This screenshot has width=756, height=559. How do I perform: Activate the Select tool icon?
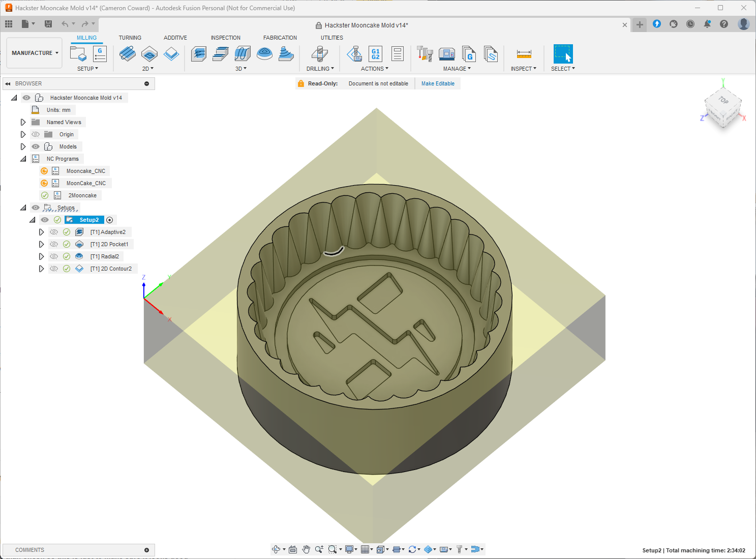pos(563,53)
